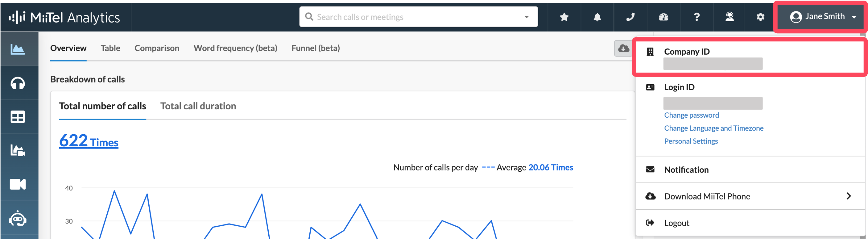Open the notifications bell icon
The image size is (868, 239).
(597, 17)
